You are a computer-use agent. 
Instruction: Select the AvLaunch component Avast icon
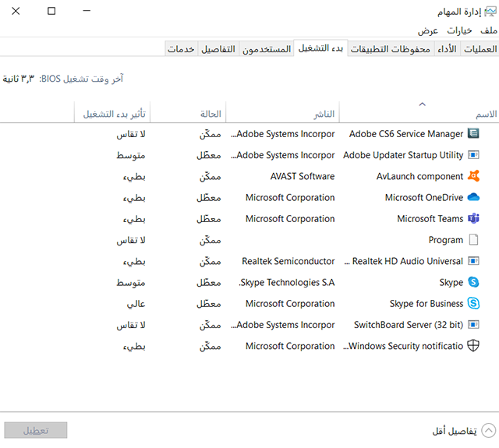[473, 176]
